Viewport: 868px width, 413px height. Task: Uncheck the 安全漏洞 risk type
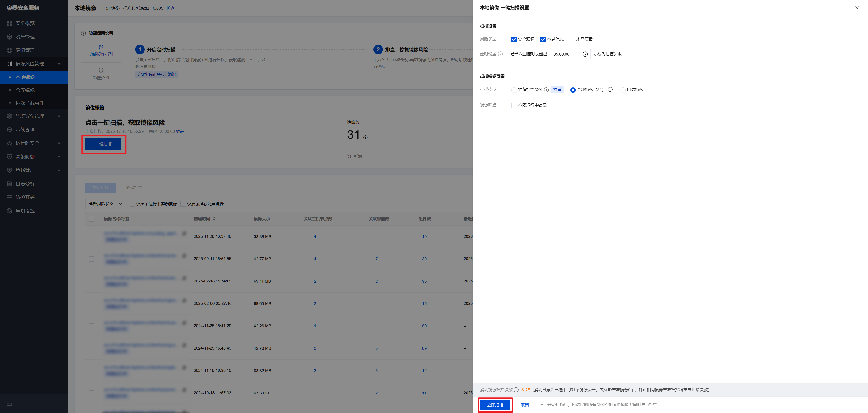coord(514,39)
